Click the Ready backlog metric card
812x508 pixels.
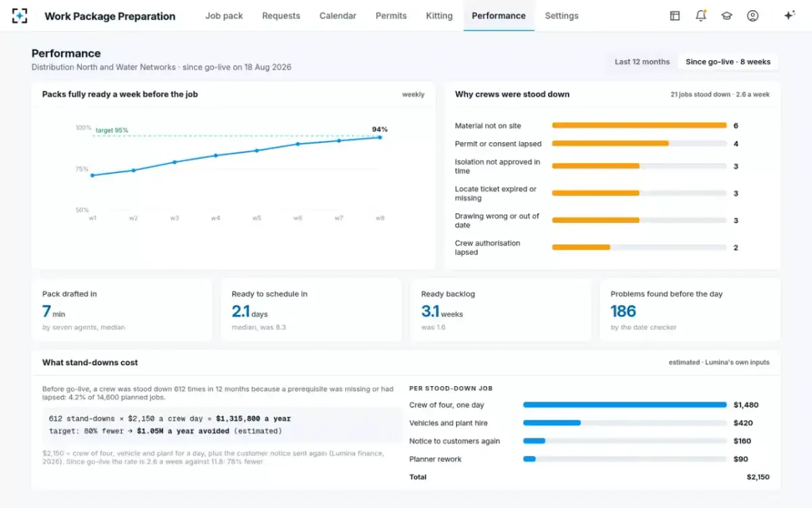pos(501,310)
